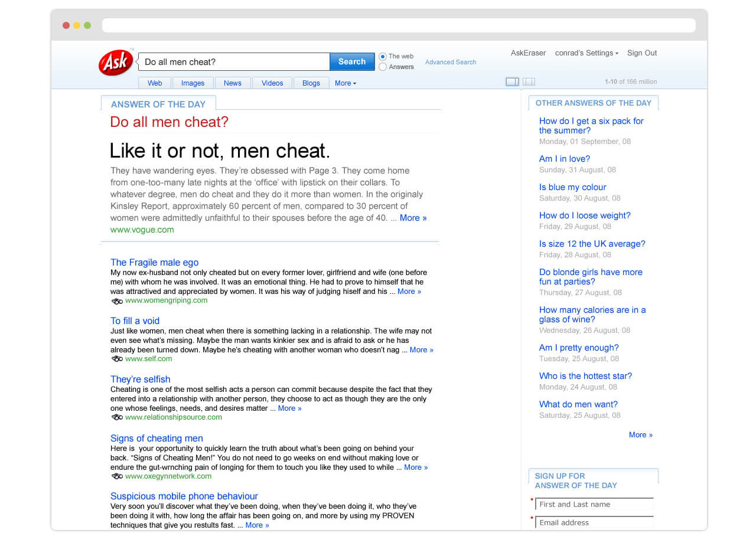Select the ANSWER OF THE DAY tab header

coord(158,104)
